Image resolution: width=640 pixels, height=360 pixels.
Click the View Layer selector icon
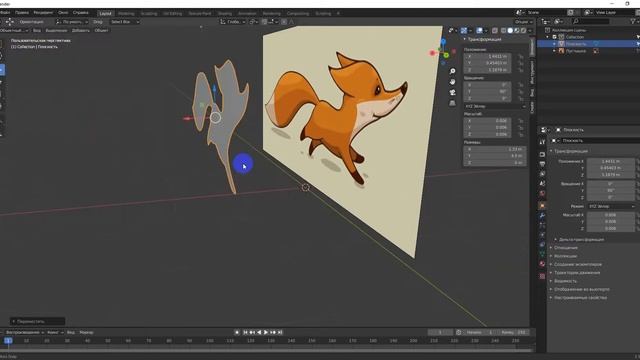pyautogui.click(x=588, y=13)
